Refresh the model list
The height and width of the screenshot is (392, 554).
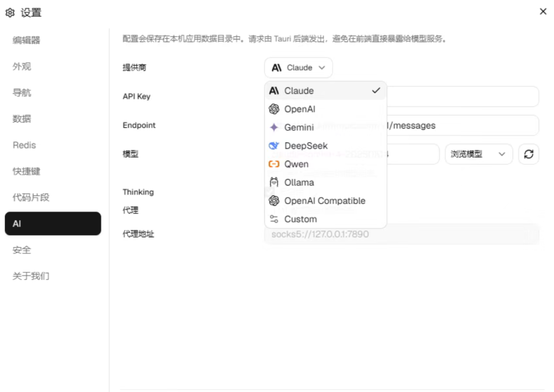528,154
